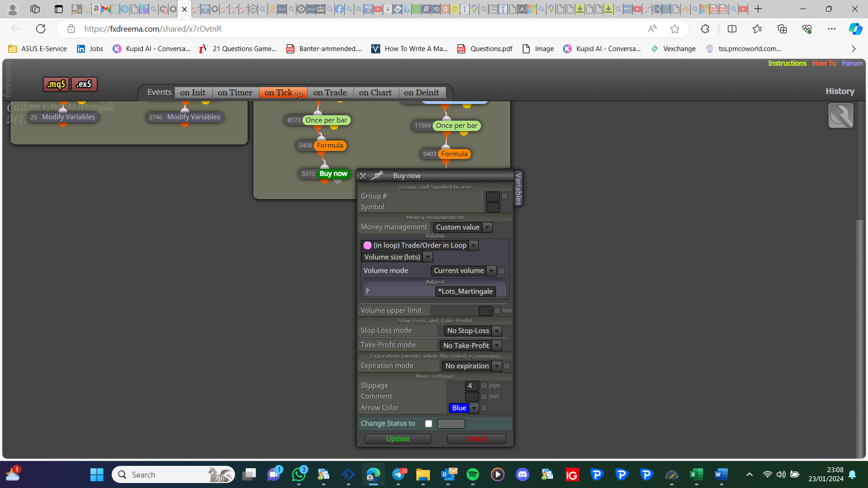Image resolution: width=868 pixels, height=488 pixels.
Task: Expand the bookmarks bar overflow chevron
Action: click(854, 49)
